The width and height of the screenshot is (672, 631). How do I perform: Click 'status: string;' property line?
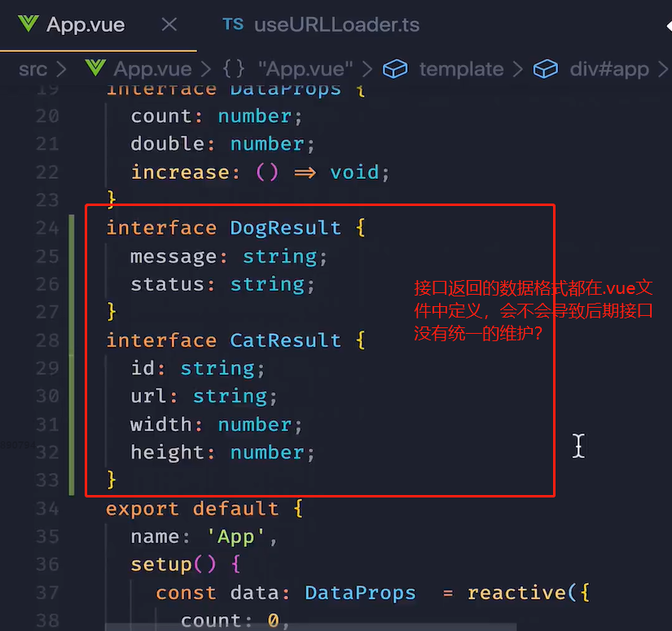[x=222, y=284]
